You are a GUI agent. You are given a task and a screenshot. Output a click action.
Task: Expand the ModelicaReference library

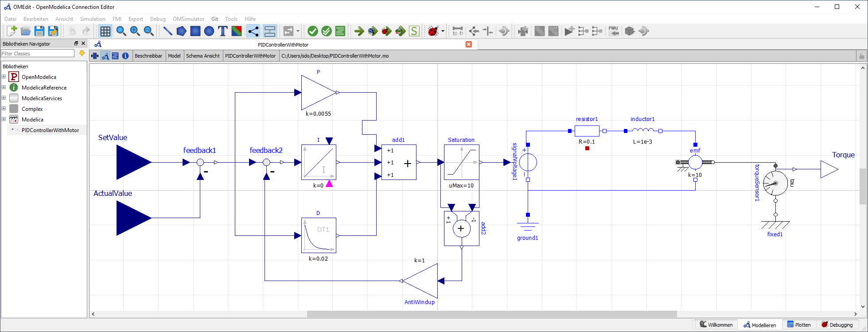pyautogui.click(x=4, y=87)
